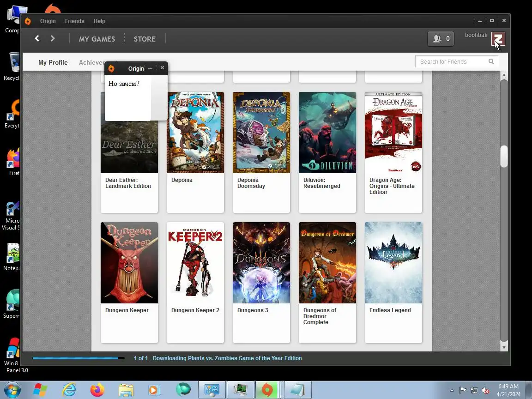532x399 pixels.
Task: Open the Plants vs. Zombies download status
Action: pyautogui.click(x=218, y=358)
